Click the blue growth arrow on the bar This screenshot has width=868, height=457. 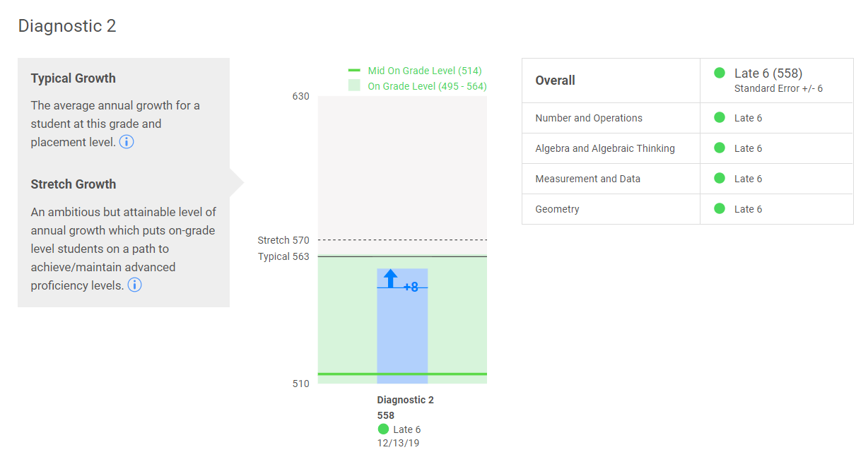point(391,278)
